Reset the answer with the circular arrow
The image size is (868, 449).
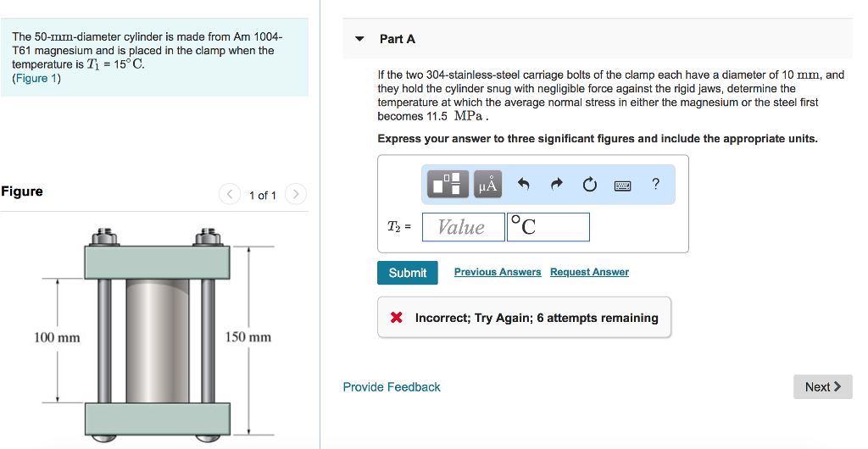click(x=590, y=184)
